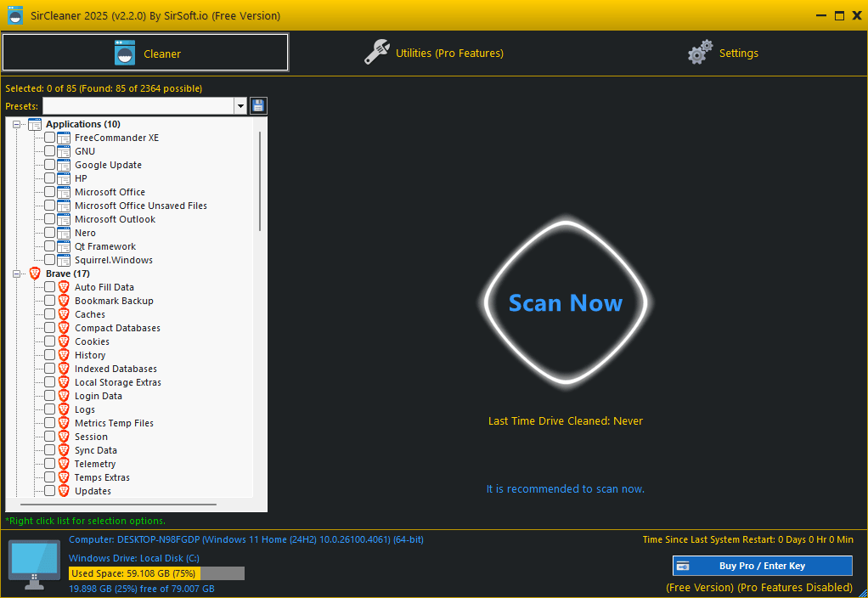This screenshot has height=598, width=868.
Task: Click the Brave icon beside History
Action: [64, 355]
